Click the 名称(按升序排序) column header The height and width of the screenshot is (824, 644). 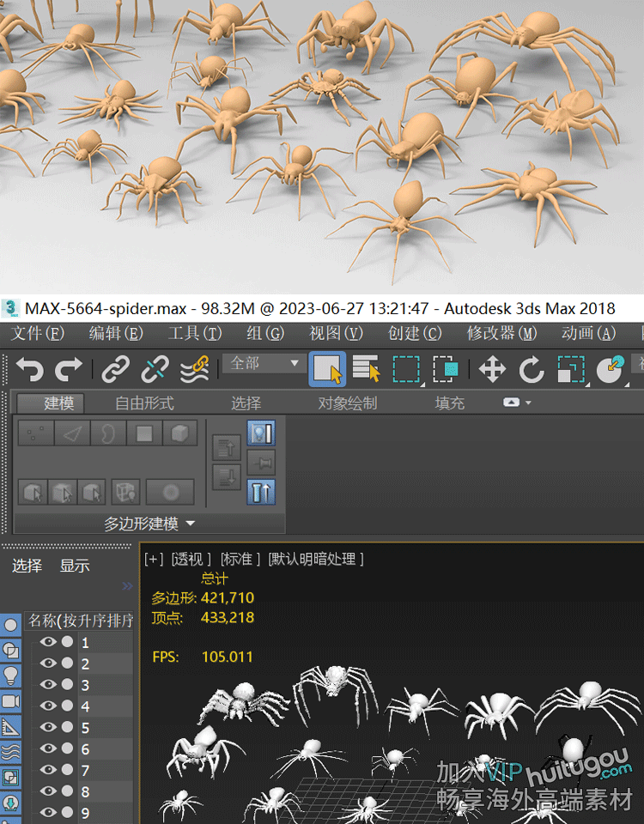click(80, 620)
